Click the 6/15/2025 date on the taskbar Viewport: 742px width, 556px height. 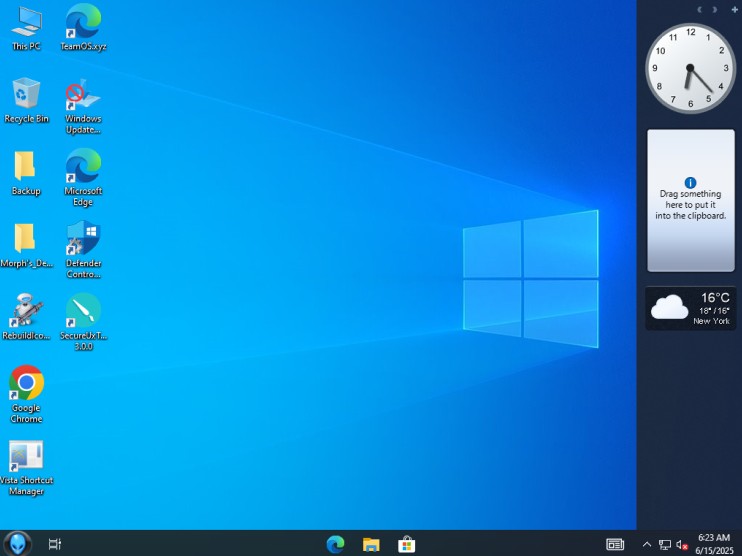click(x=714, y=551)
